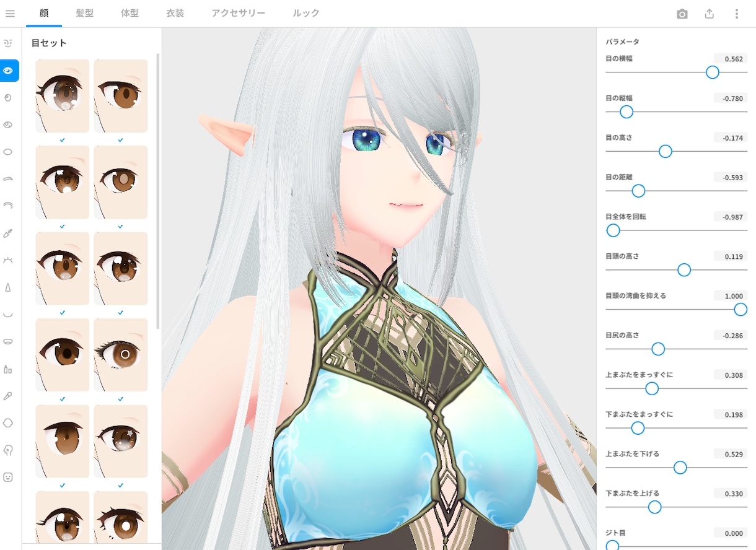Select the mascara eyelash brush icon
The height and width of the screenshot is (550, 756).
click(8, 233)
